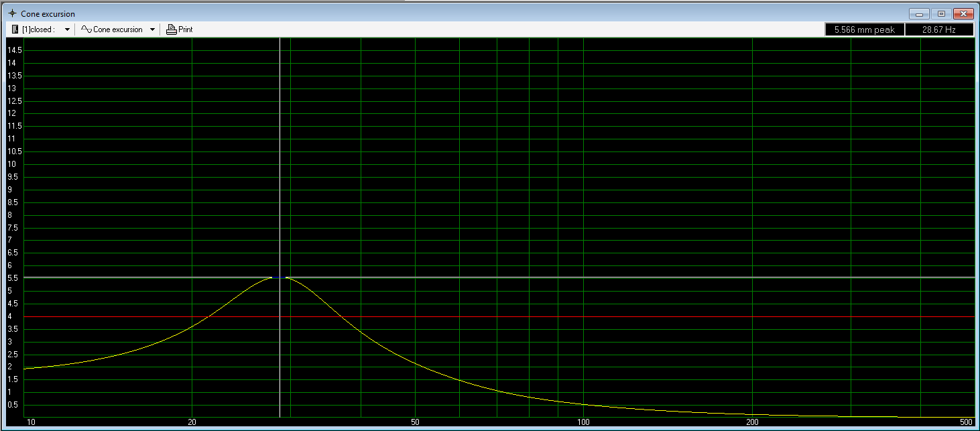Click the 200 label on frequency axis
Image resolution: width=980 pixels, height=431 pixels.
coord(752,422)
